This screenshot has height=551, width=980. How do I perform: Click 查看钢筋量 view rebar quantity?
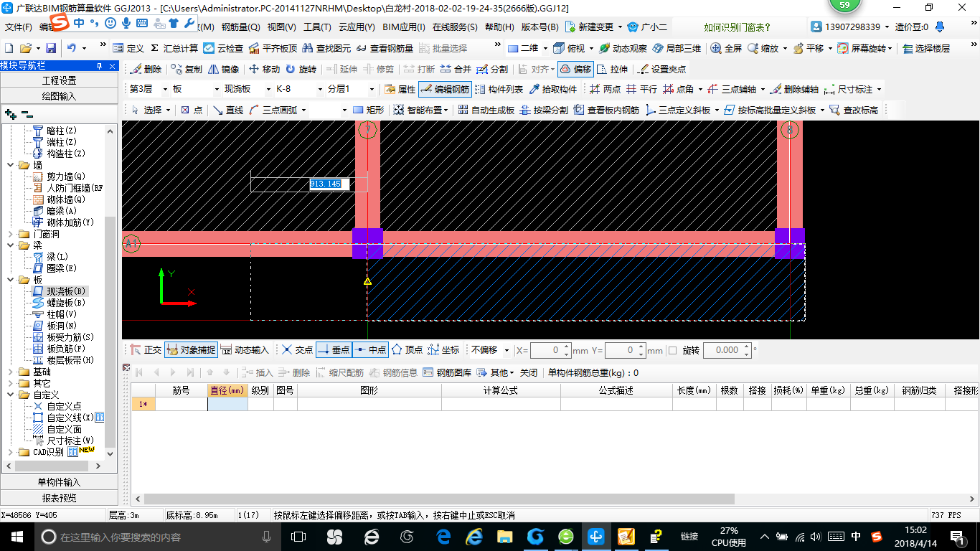(385, 48)
